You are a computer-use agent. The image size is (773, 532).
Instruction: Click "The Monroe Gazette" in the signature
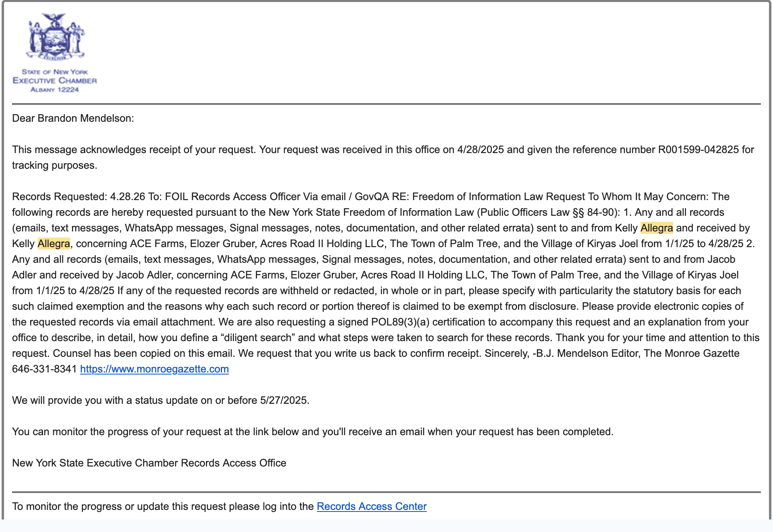coord(691,353)
